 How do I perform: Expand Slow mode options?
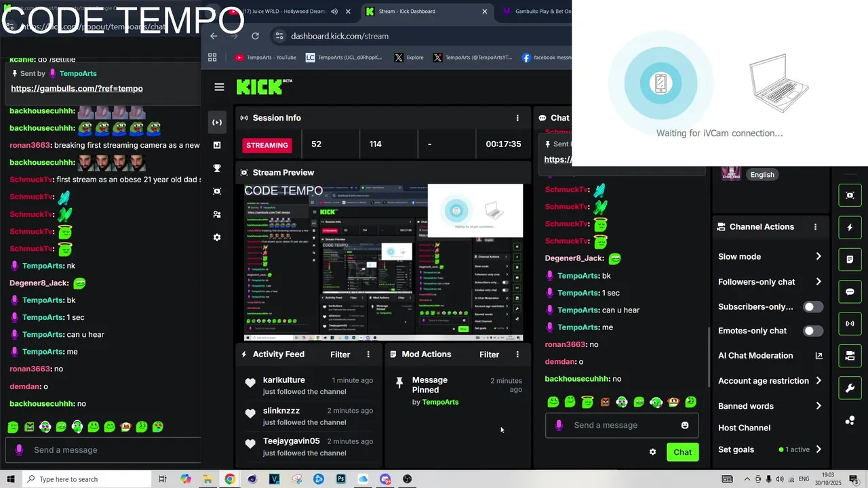[818, 257]
